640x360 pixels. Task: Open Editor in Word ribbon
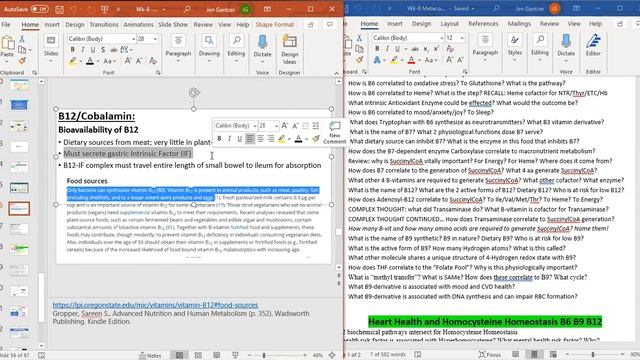coord(593,46)
